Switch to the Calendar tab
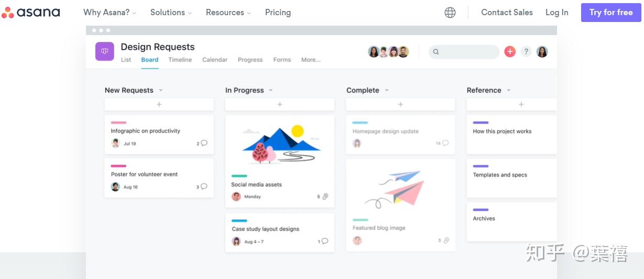The width and height of the screenshot is (644, 279). click(215, 60)
